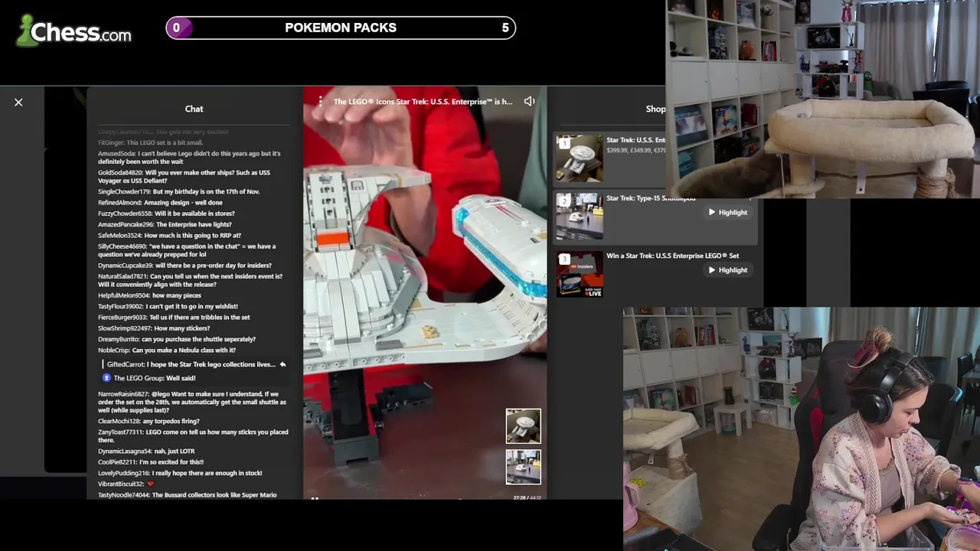Click FuzzyChowder6558's 'available in stores' message
This screenshot has height=551, width=980.
pos(166,214)
